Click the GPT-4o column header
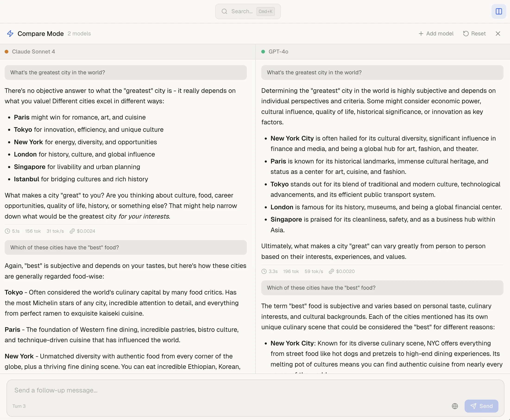The width and height of the screenshot is (510, 420). [x=278, y=52]
